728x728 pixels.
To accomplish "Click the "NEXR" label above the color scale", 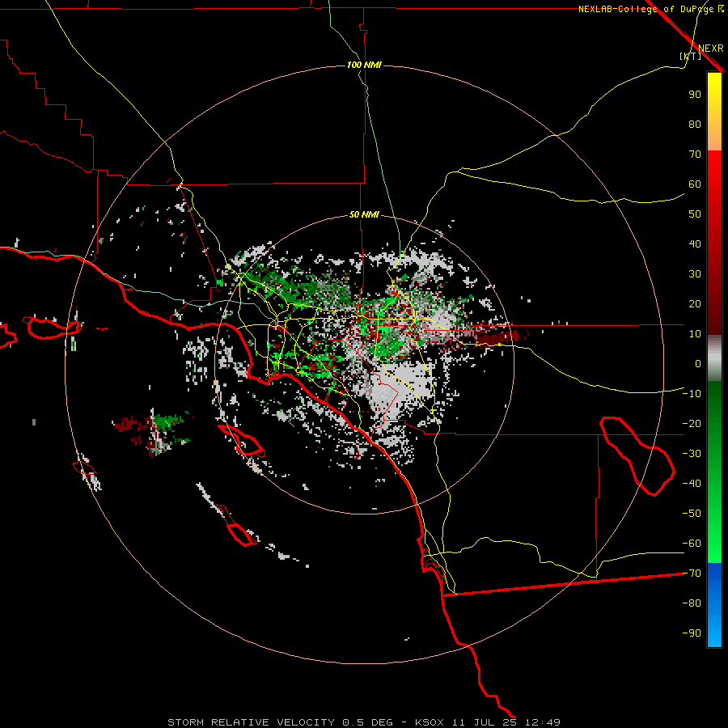I will (x=711, y=49).
